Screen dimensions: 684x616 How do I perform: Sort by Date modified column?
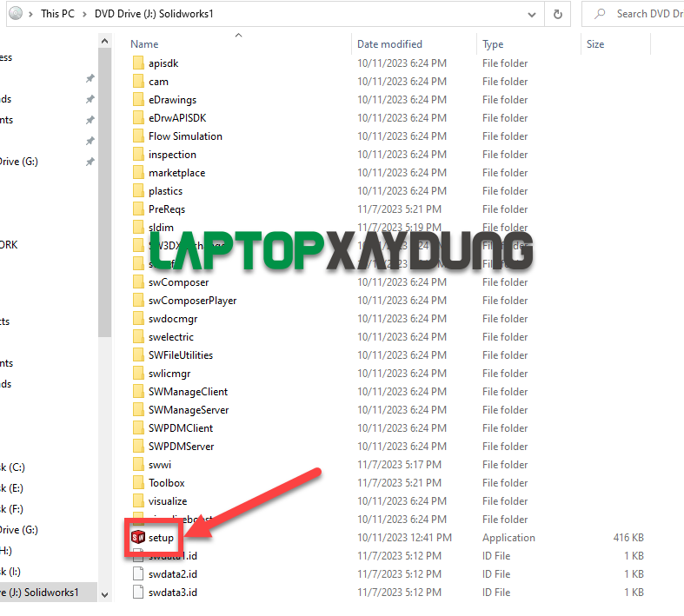pos(389,44)
